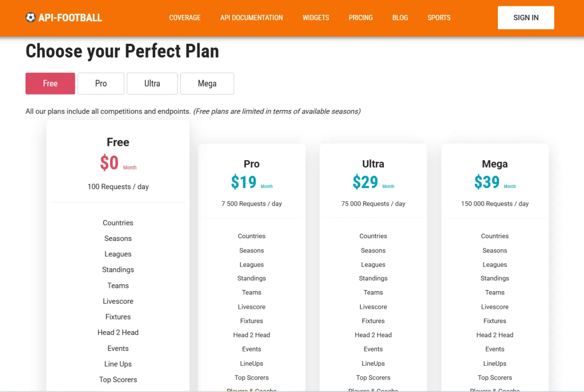584x392 pixels.
Task: Click the Free plan card title
Action: pyautogui.click(x=118, y=142)
